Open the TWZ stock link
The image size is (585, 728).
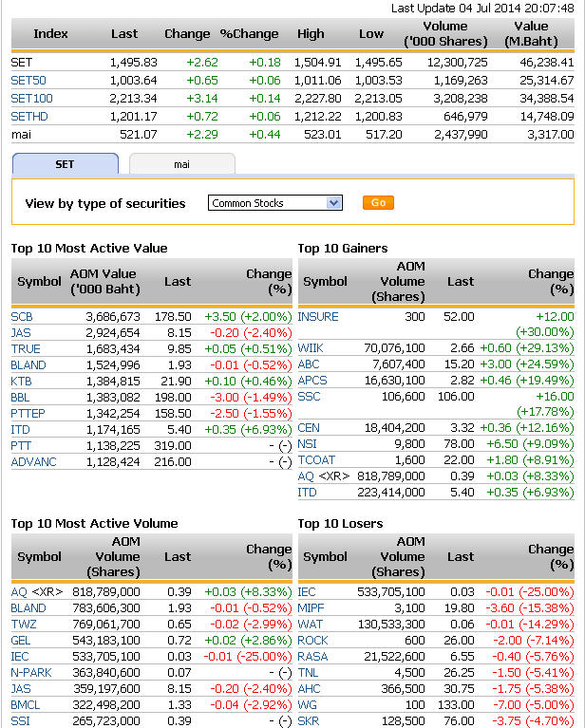[24, 624]
